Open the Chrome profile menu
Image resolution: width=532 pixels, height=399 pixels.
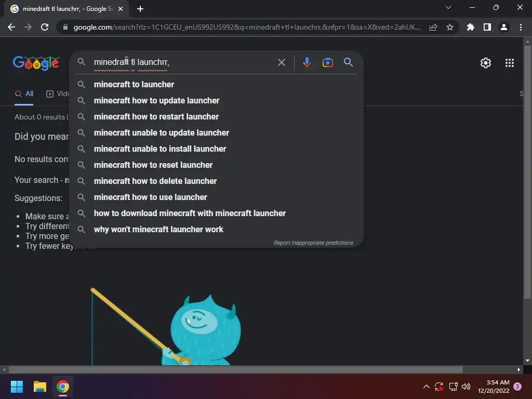(503, 27)
